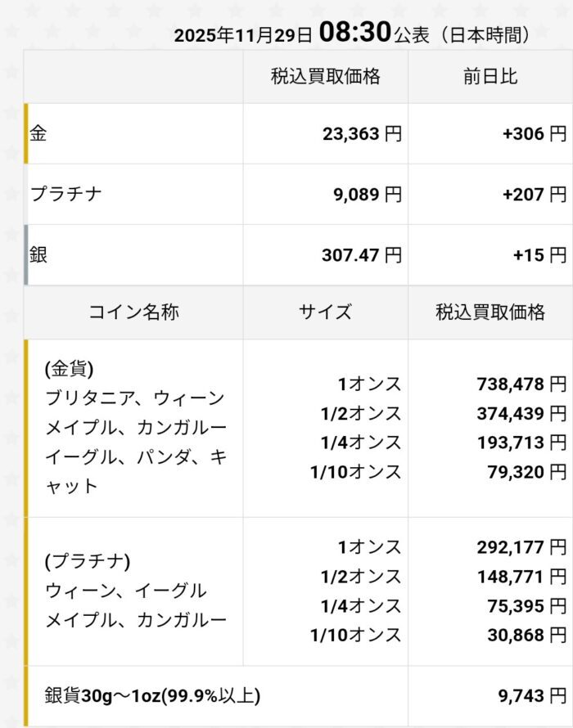This screenshot has height=728, width=573.
Task: Click the 前日比 column header
Action: click(490, 77)
